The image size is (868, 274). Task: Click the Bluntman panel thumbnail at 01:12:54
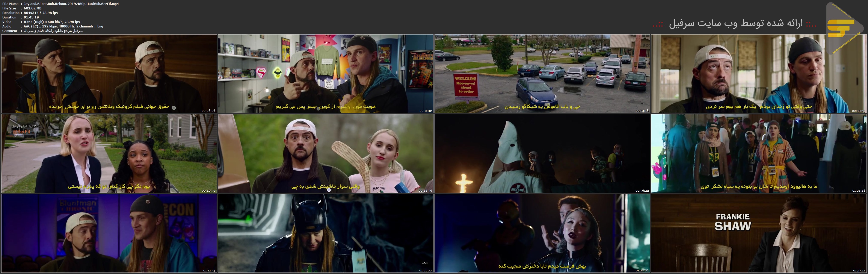pyautogui.click(x=109, y=233)
